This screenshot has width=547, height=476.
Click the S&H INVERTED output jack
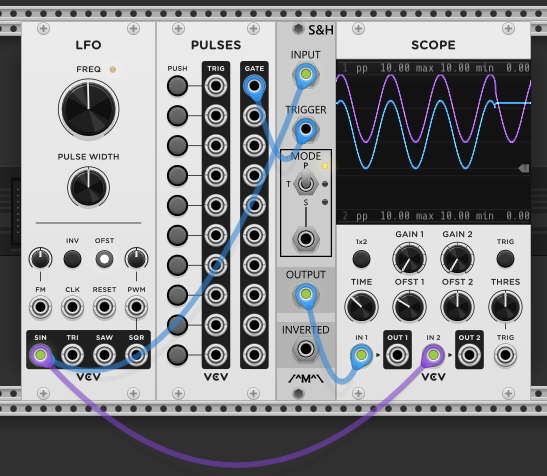click(x=306, y=349)
